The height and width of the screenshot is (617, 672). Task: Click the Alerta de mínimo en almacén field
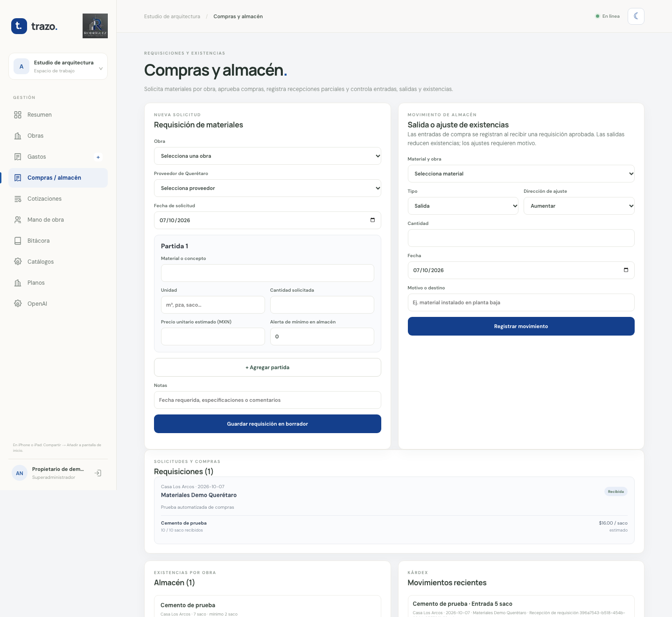(322, 337)
